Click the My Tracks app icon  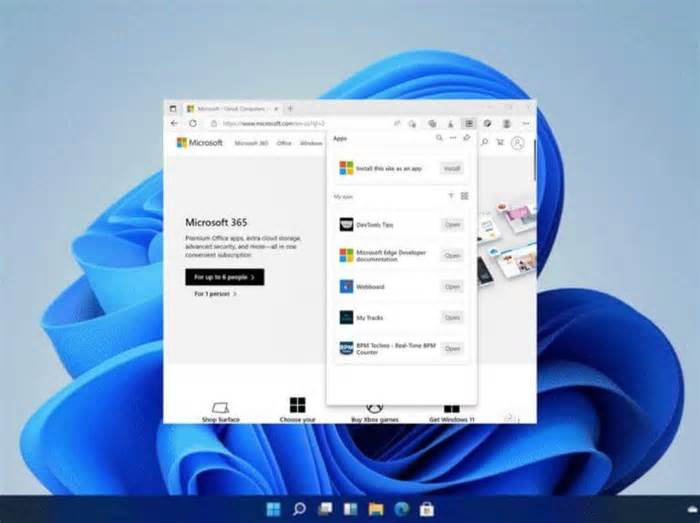pos(346,317)
